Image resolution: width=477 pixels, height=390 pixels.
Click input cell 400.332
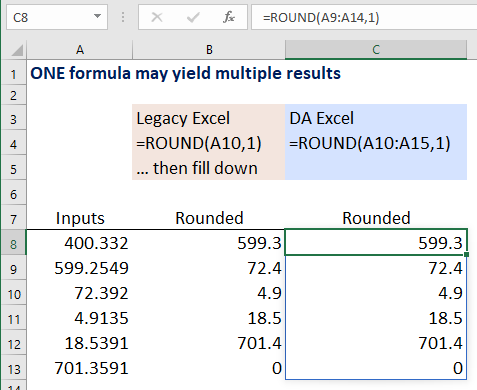(80, 243)
